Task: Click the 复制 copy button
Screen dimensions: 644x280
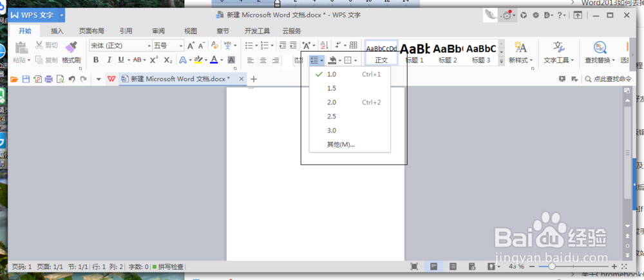Action: [x=47, y=60]
